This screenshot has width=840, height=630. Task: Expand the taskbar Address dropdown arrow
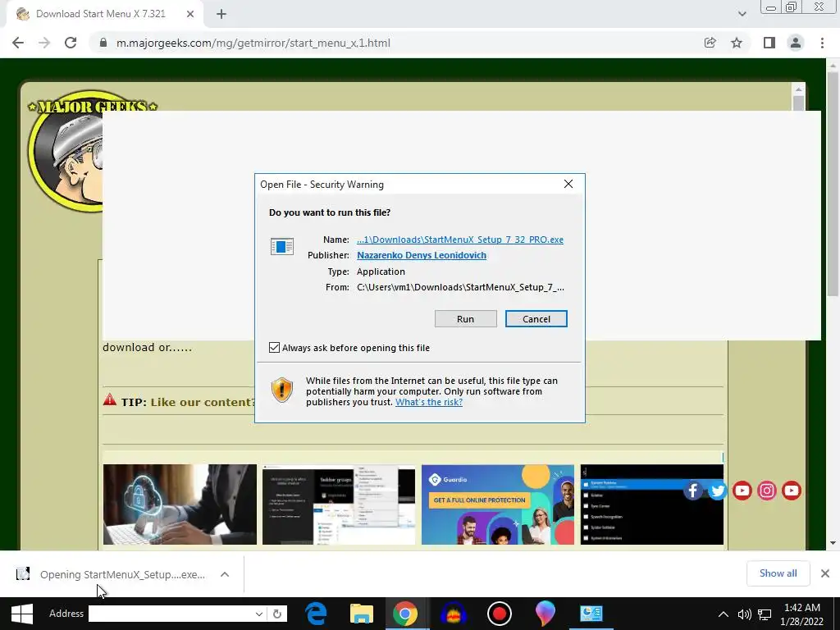coord(258,614)
